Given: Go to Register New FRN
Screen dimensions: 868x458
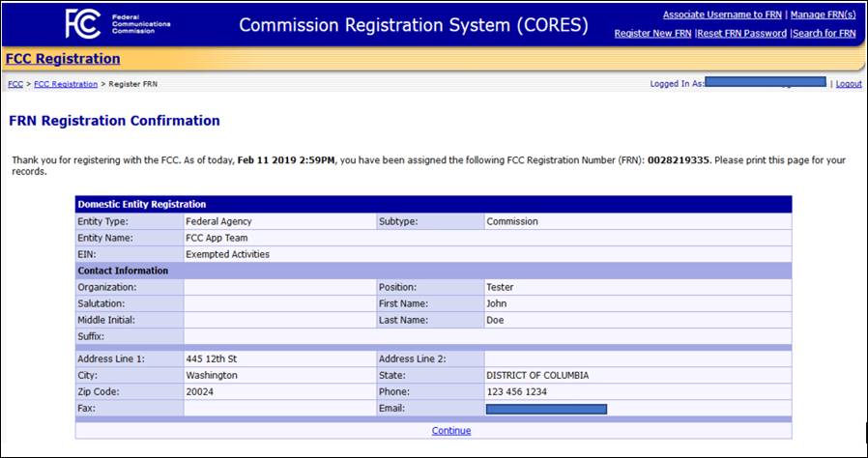Looking at the screenshot, I should click(652, 33).
